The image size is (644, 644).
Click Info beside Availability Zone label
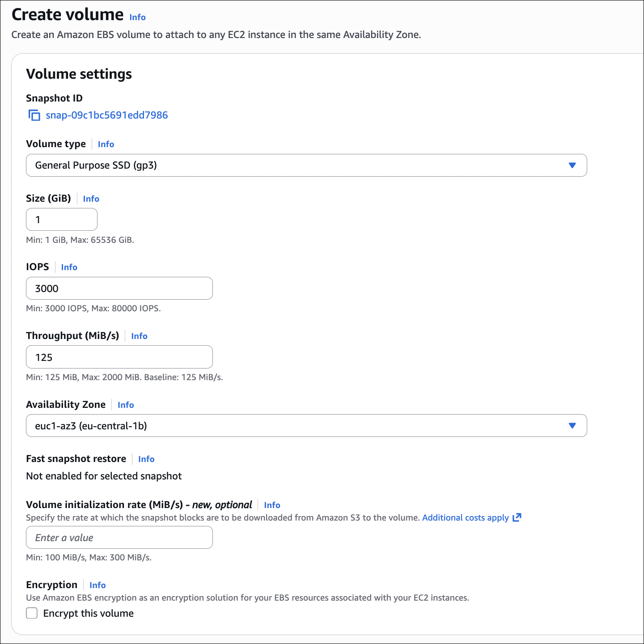(126, 405)
